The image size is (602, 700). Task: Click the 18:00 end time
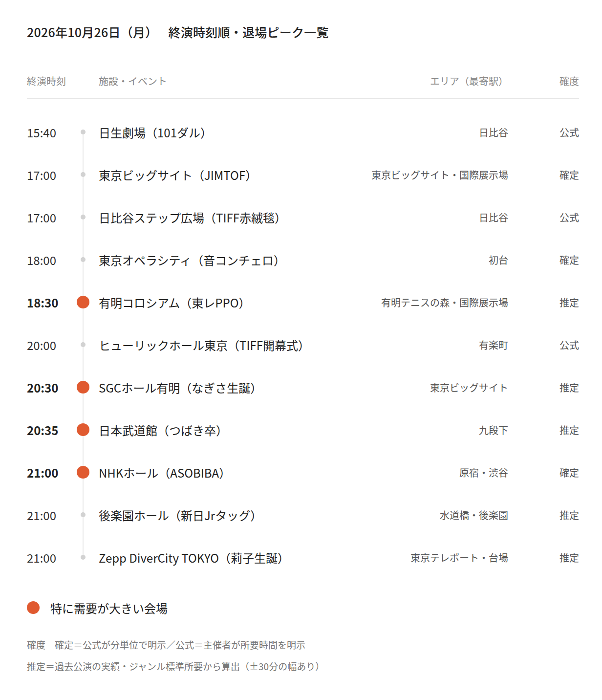click(42, 261)
